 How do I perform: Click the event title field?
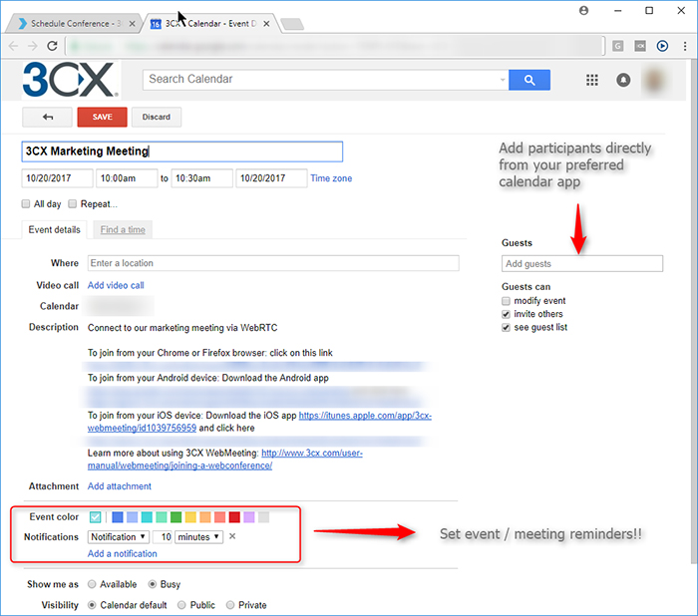(182, 152)
